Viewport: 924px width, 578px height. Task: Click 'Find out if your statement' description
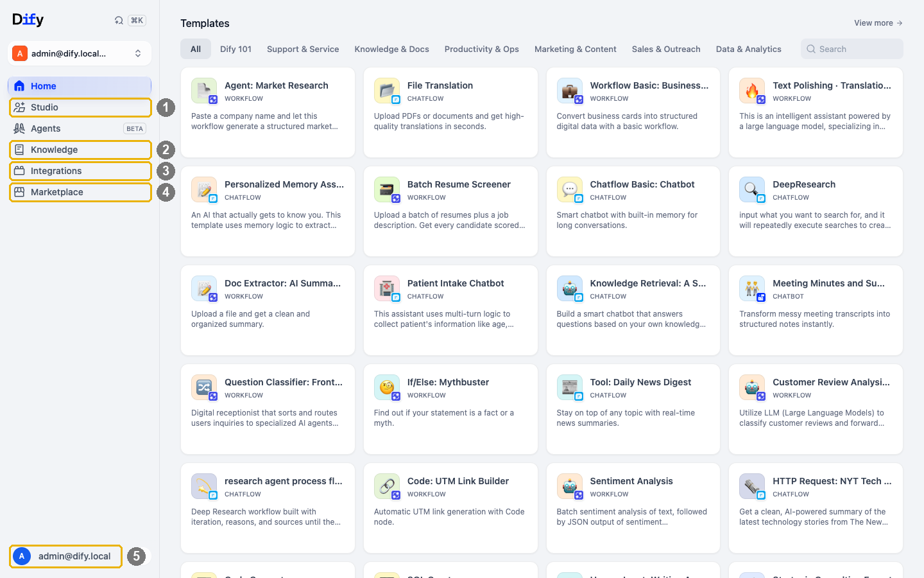tap(444, 418)
